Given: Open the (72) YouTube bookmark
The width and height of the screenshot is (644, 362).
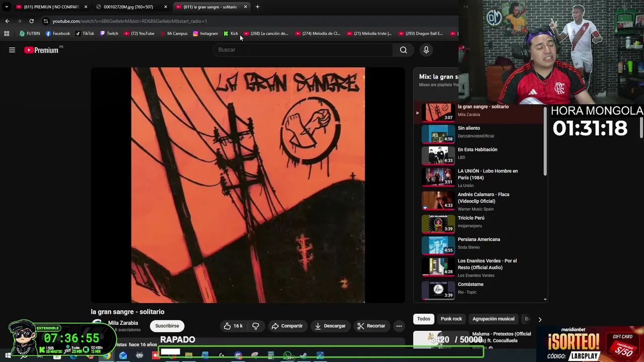Looking at the screenshot, I should pyautogui.click(x=139, y=34).
